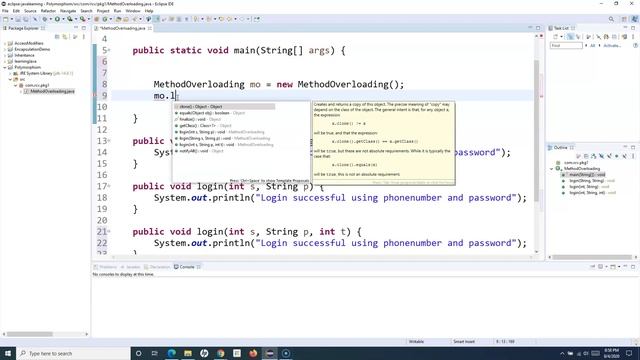The image size is (640, 360).
Task: Expand the JRE System Library node
Action: (x=10, y=73)
